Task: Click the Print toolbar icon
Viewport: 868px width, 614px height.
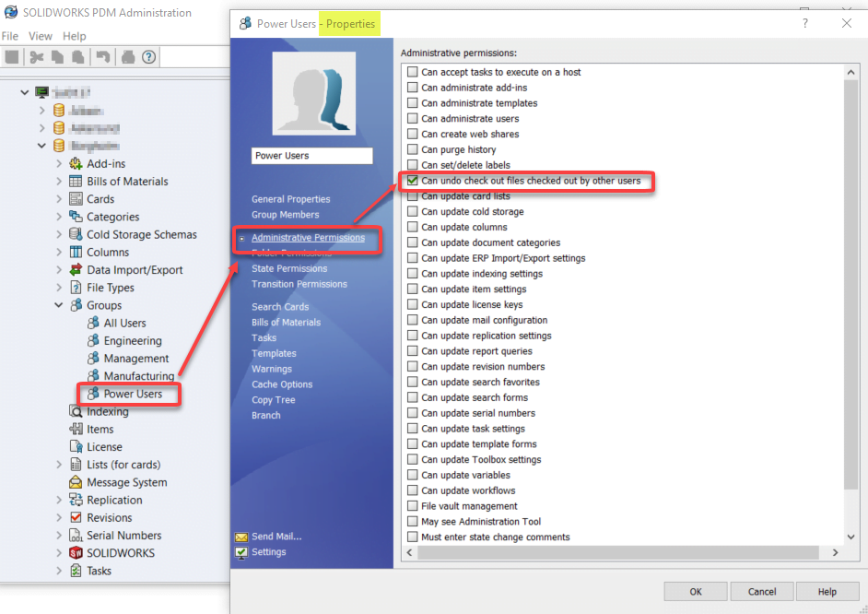Action: [128, 57]
